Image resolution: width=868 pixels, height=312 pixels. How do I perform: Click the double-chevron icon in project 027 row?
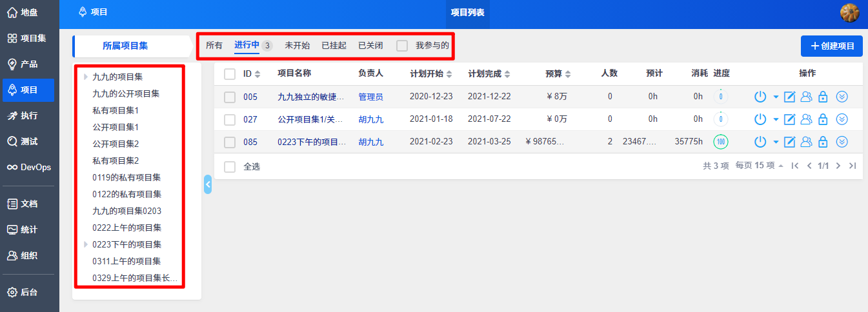click(x=842, y=119)
